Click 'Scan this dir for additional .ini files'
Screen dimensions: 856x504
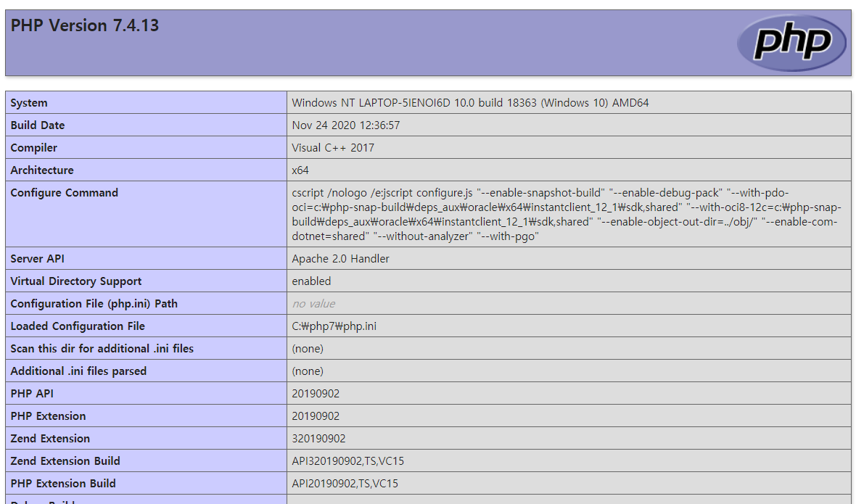point(102,348)
